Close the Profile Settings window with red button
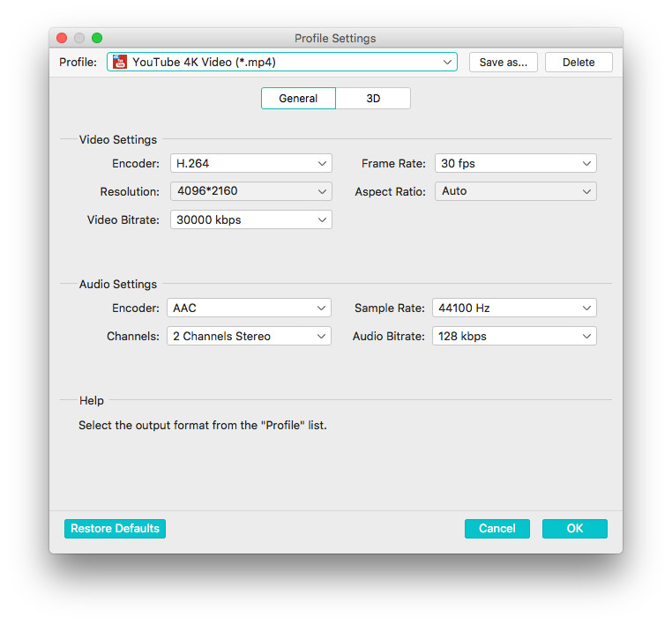 click(x=62, y=38)
